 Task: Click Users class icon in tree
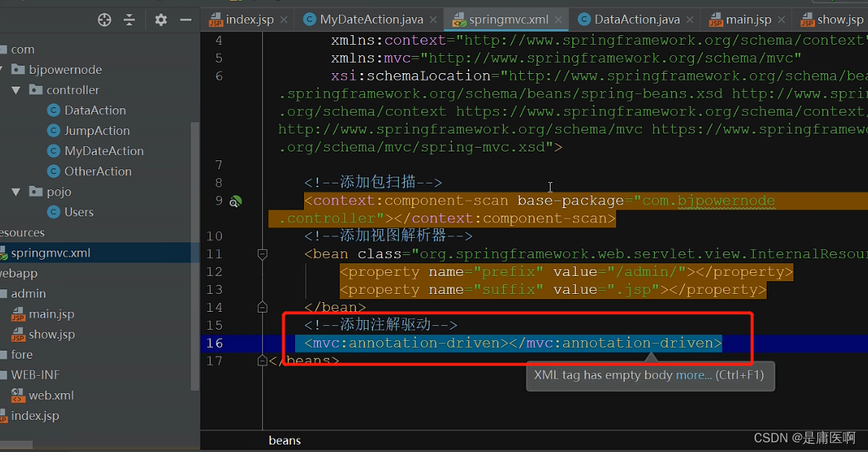54,212
